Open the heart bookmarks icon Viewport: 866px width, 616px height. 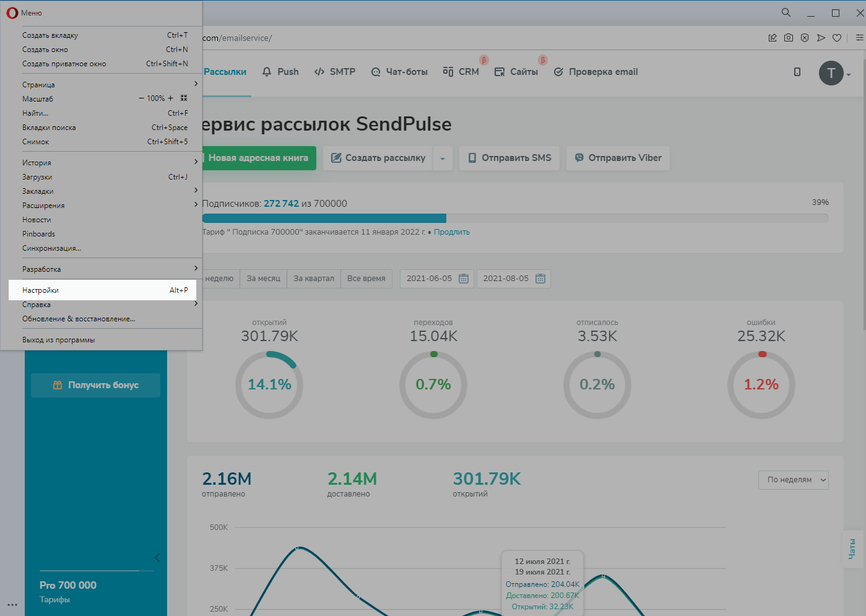[837, 38]
